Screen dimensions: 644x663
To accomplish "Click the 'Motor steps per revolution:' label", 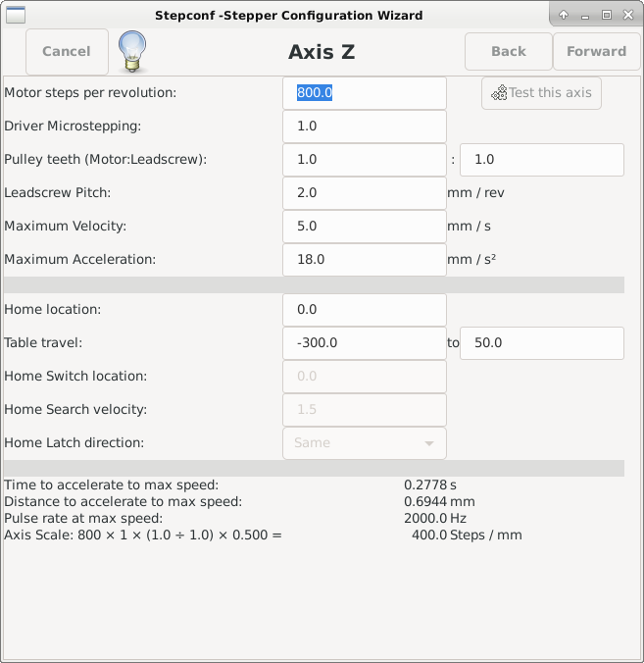I will [90, 92].
